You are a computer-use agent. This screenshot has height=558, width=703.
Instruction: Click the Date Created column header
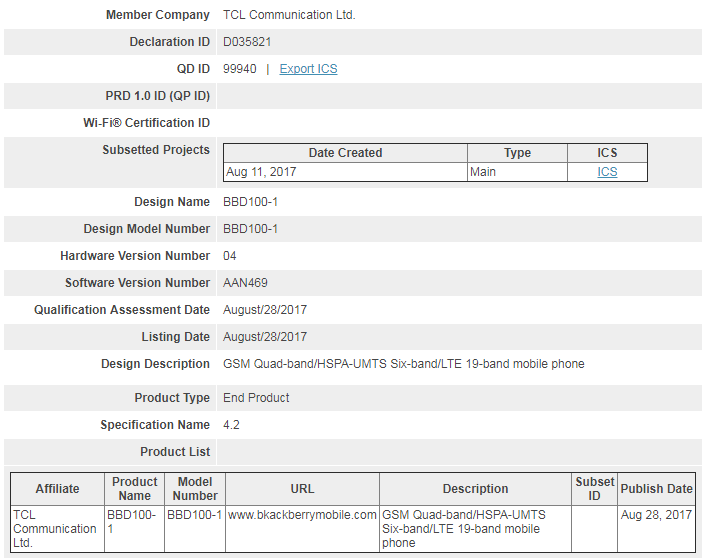[345, 153]
